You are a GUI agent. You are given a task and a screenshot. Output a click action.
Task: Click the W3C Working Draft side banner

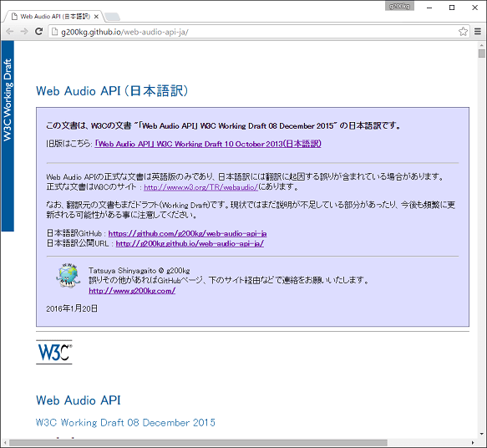click(x=8, y=136)
